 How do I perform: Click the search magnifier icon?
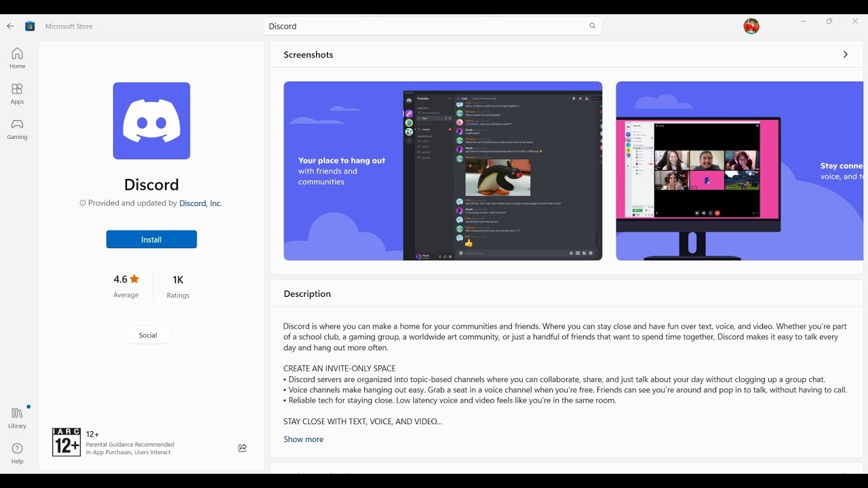pos(593,26)
